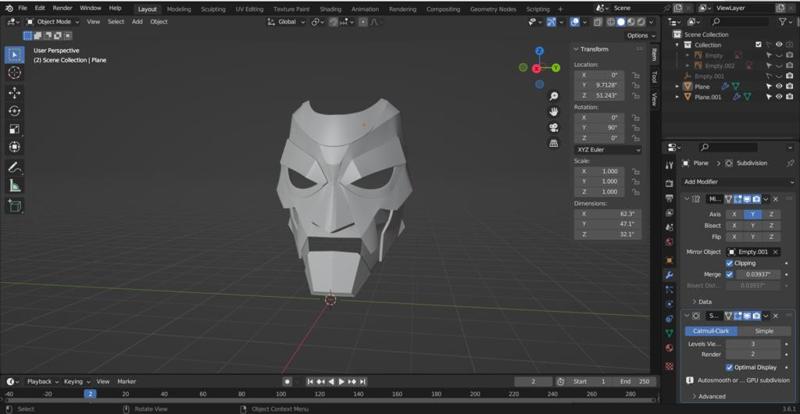
Task: Open the Output properties tab icon
Action: 669,198
